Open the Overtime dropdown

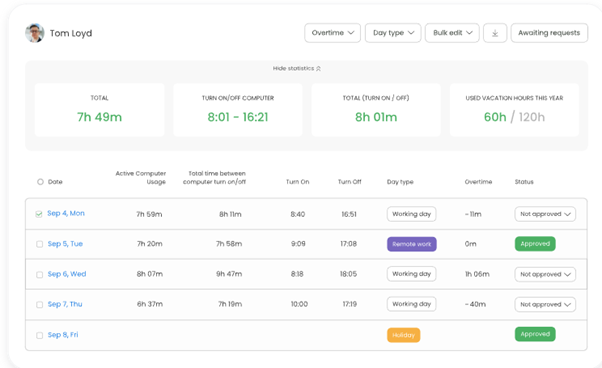pyautogui.click(x=332, y=33)
